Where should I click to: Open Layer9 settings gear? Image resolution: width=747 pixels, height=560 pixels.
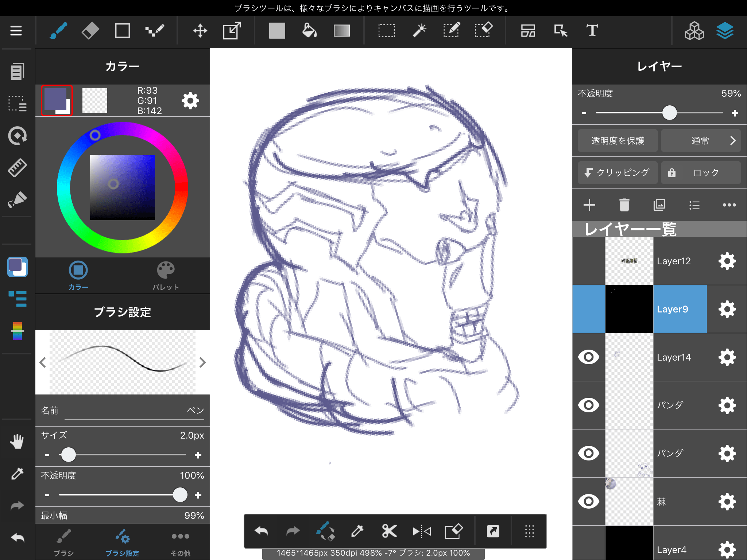click(x=727, y=309)
